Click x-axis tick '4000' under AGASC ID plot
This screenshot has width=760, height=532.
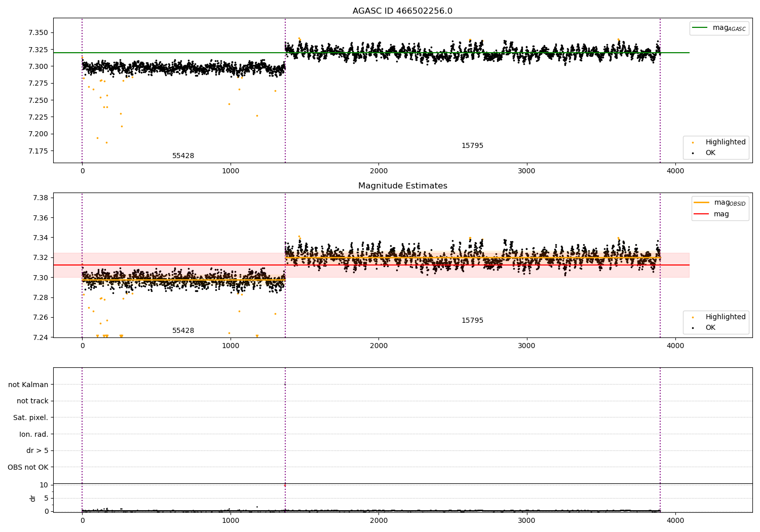tap(675, 171)
